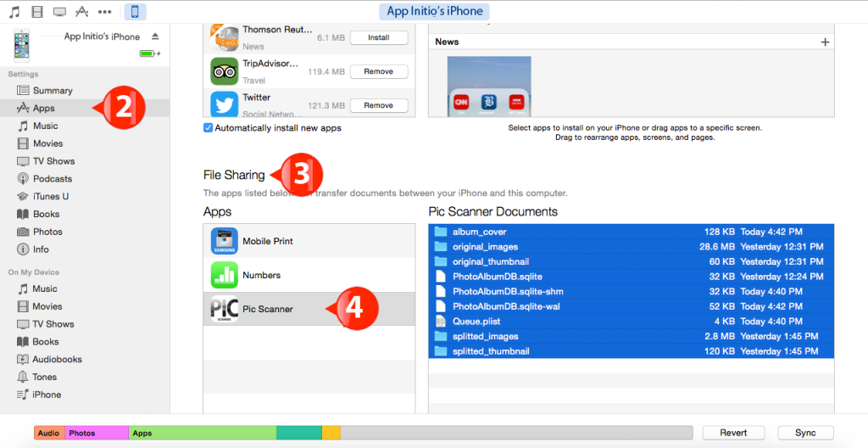Select the original_thumbnail folder
This screenshot has width=868, height=448.
[x=631, y=261]
